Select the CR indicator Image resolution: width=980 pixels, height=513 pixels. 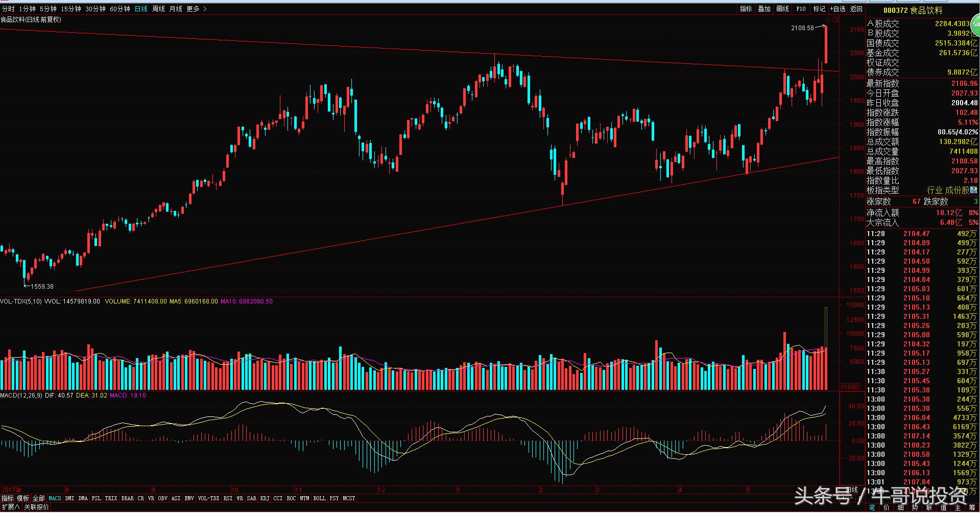click(141, 498)
